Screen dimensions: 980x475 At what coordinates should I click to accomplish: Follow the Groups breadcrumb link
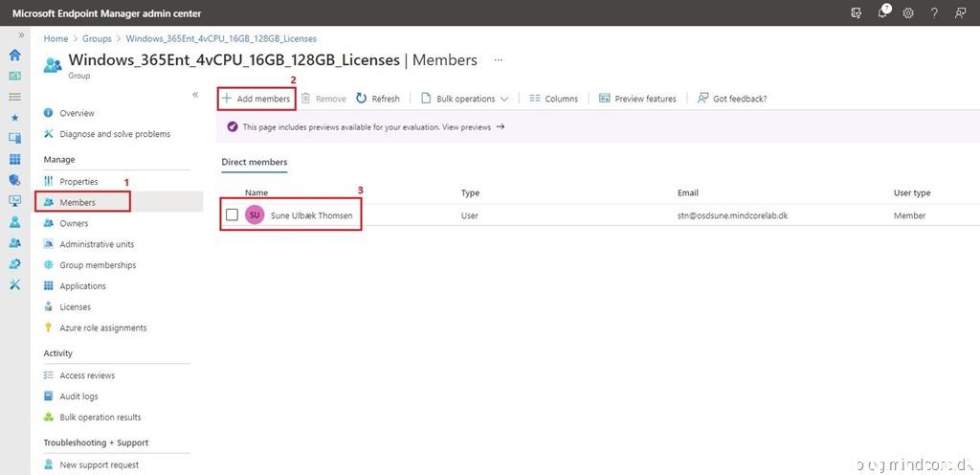[x=97, y=38]
